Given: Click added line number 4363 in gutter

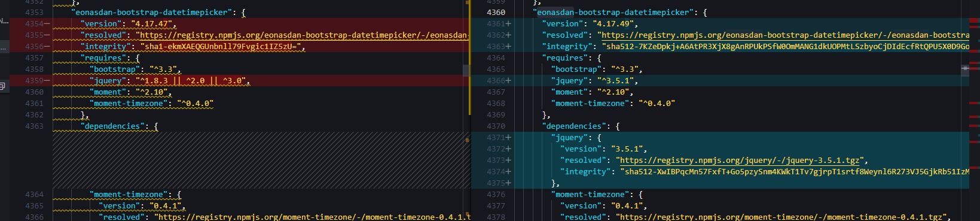Looking at the screenshot, I should tap(496, 46).
